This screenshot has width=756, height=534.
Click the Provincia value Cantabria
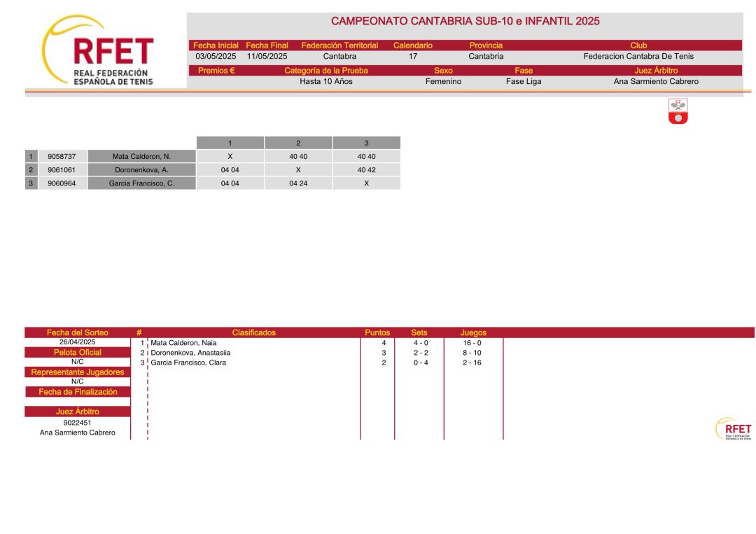tap(486, 57)
